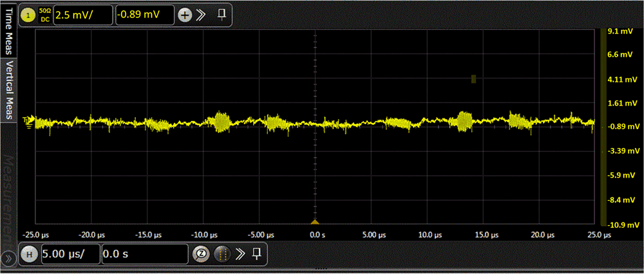644x274 pixels.
Task: Select the 0.0 s horizontal position field
Action: click(144, 253)
